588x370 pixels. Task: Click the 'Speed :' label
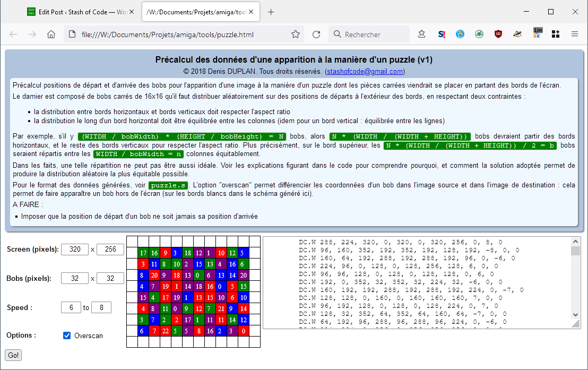coord(20,308)
